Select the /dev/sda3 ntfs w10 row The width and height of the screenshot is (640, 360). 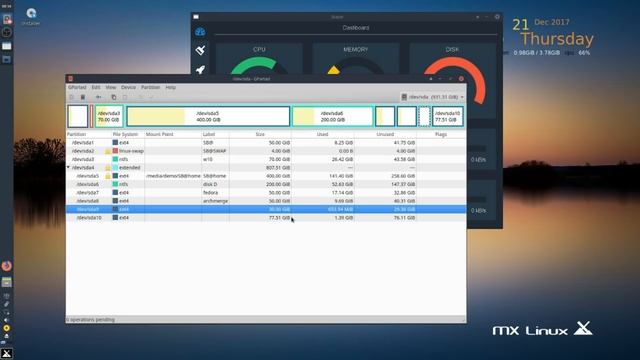tap(266, 159)
